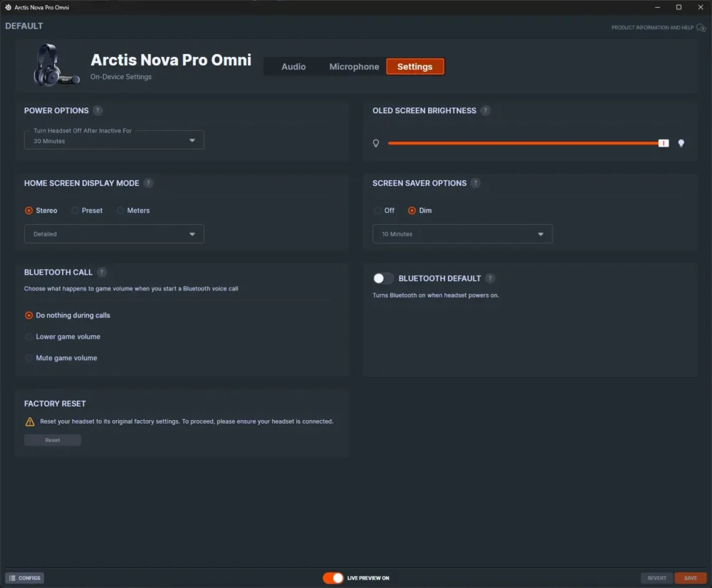Viewport: 712px width, 588px height.
Task: Click the Arctis Nova Pro Omni headset image
Action: pos(56,65)
